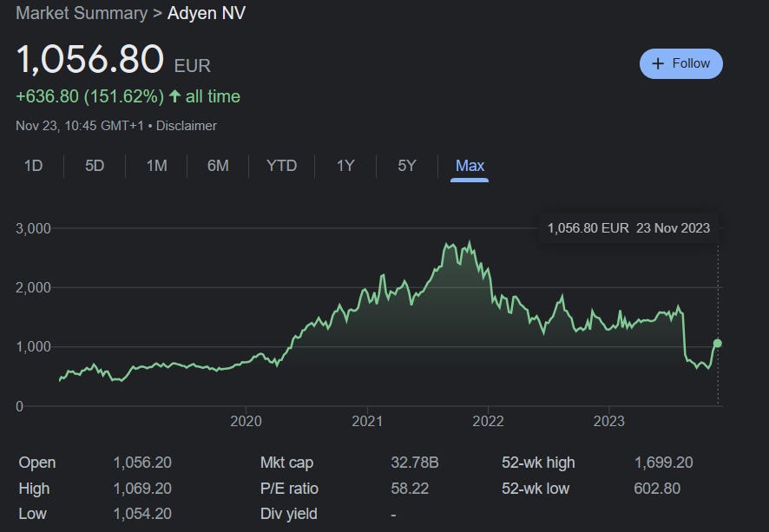This screenshot has height=532, width=769.
Task: Choose the 1Y range tab
Action: [345, 166]
